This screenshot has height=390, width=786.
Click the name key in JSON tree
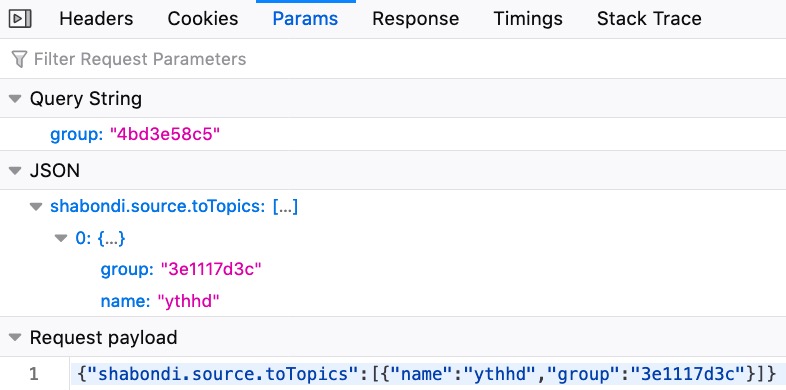(126, 301)
